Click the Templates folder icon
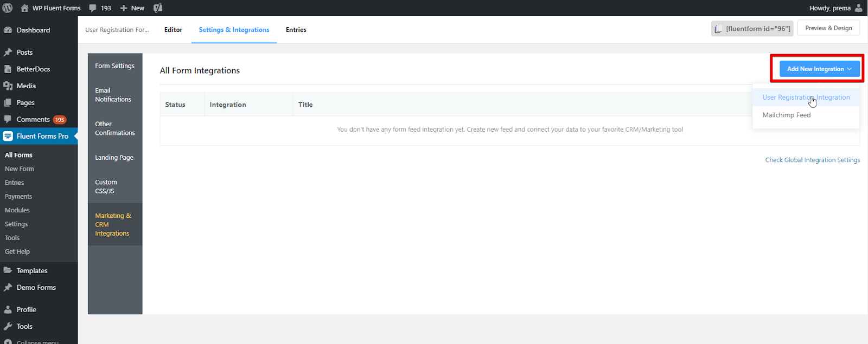Image resolution: width=868 pixels, height=344 pixels. click(x=8, y=270)
